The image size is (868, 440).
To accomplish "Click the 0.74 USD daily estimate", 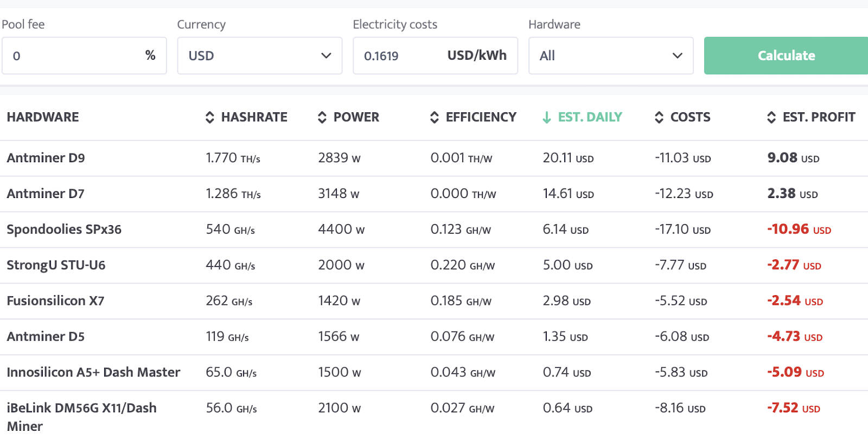I will [567, 373].
